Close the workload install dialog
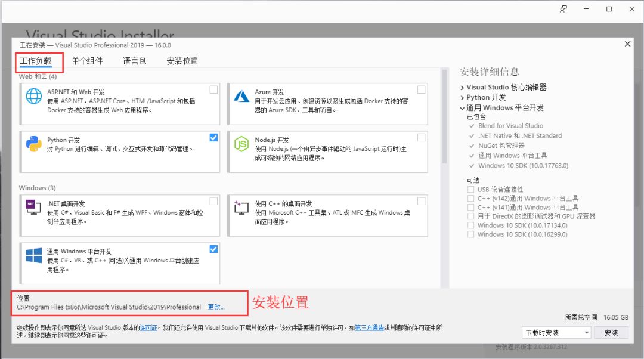644x359 pixels. tap(627, 44)
